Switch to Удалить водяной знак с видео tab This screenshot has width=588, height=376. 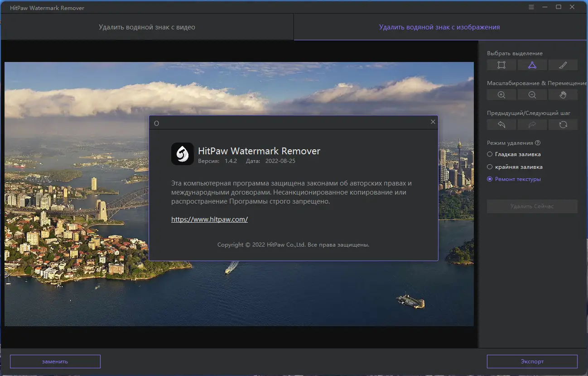coord(147,27)
